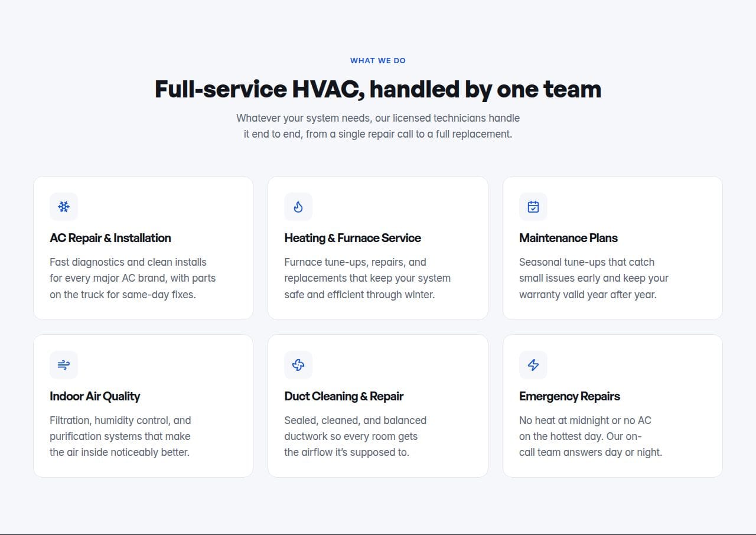Viewport: 756px width, 535px height.
Task: Select the 'AC Repair & Installation' card title
Action: tap(110, 238)
